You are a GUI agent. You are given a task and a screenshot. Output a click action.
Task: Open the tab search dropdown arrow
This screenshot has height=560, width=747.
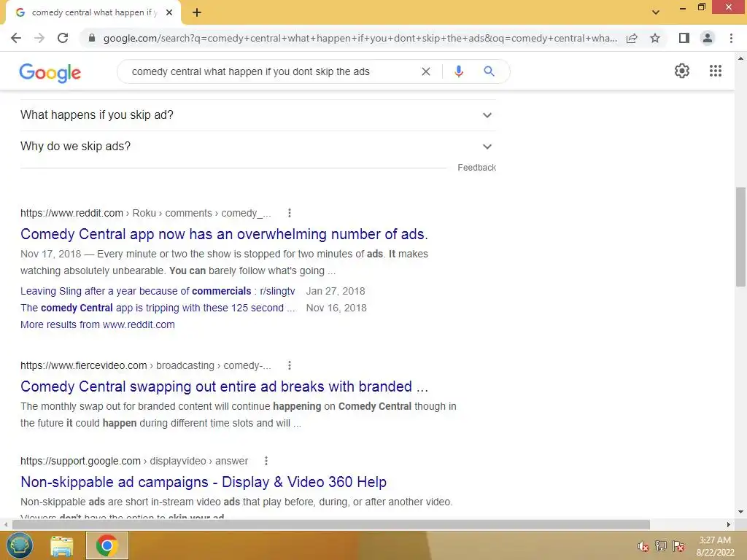coord(656,12)
